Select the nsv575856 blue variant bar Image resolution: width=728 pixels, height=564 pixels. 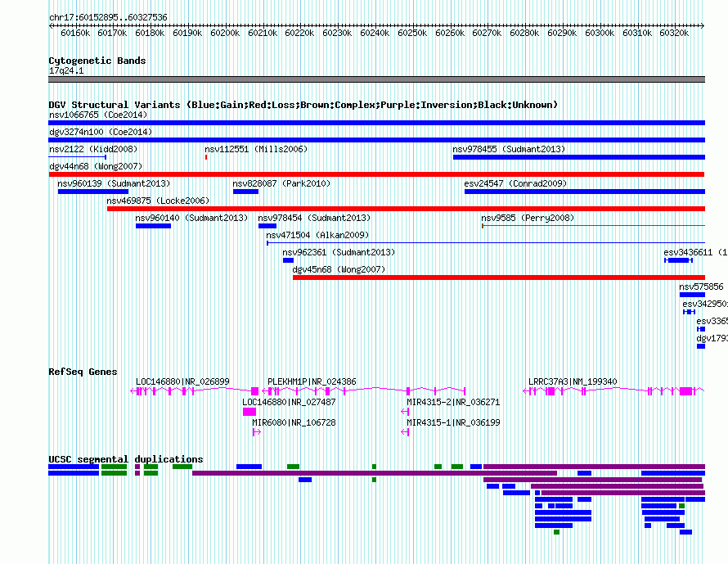point(692,295)
